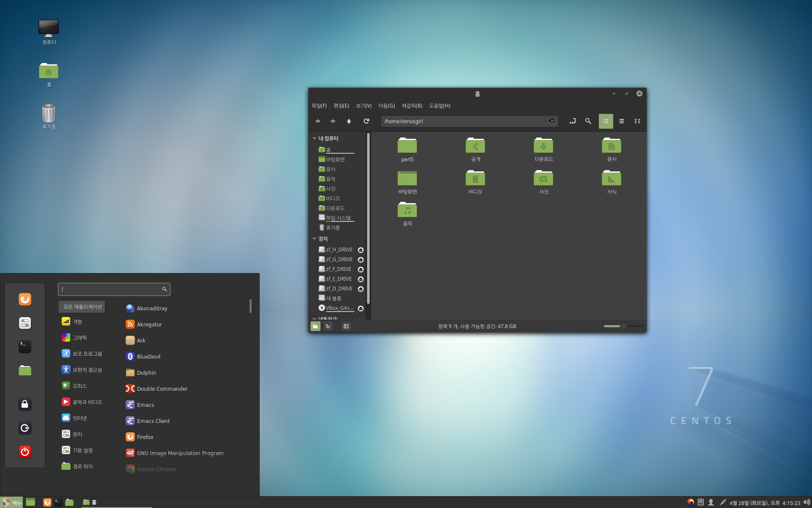Eject sf_D_DRIVE

[x=361, y=289]
